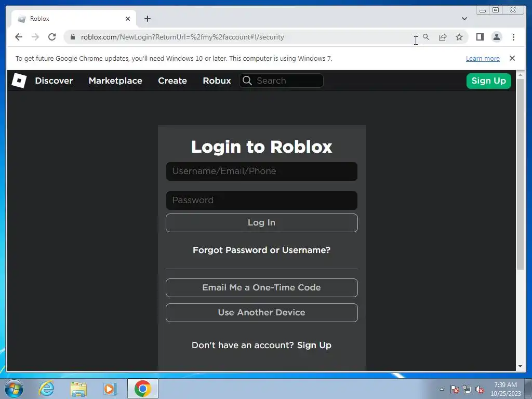Image resolution: width=532 pixels, height=399 pixels.
Task: Click the zoom magnifier icon in address bar
Action: click(426, 37)
